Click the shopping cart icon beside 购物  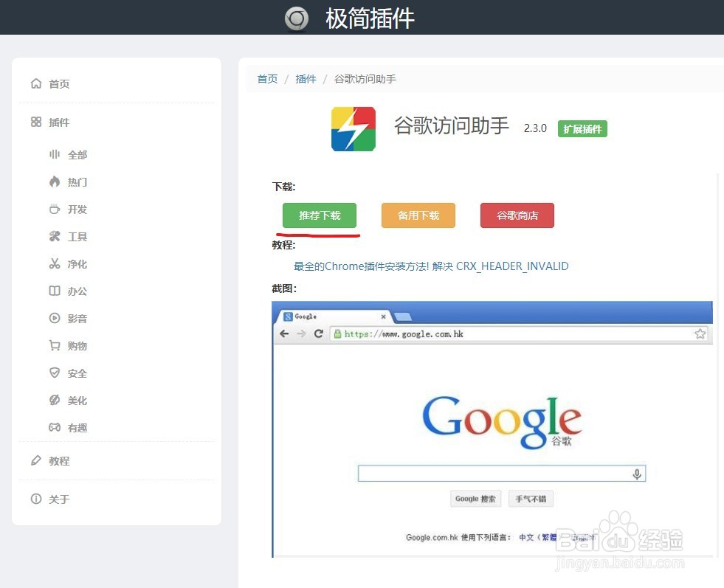pyautogui.click(x=55, y=345)
